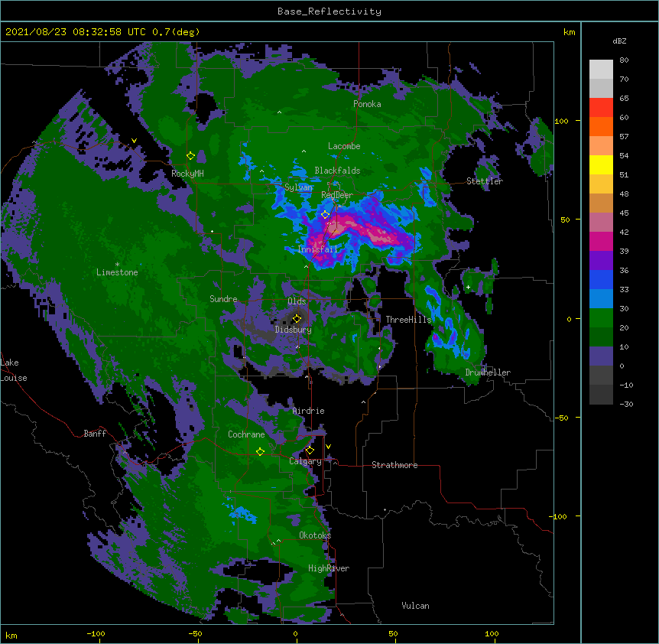Click the Ponoka city label
The height and width of the screenshot is (644, 659).
pos(367,104)
